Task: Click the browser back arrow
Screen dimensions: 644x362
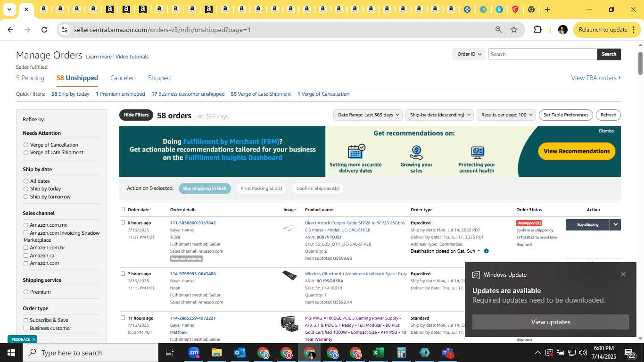Action: (x=10, y=30)
